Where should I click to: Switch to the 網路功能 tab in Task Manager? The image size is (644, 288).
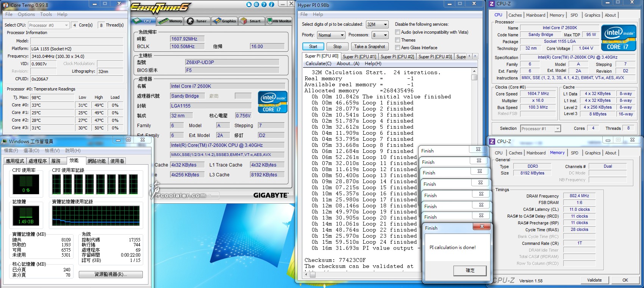point(97,161)
